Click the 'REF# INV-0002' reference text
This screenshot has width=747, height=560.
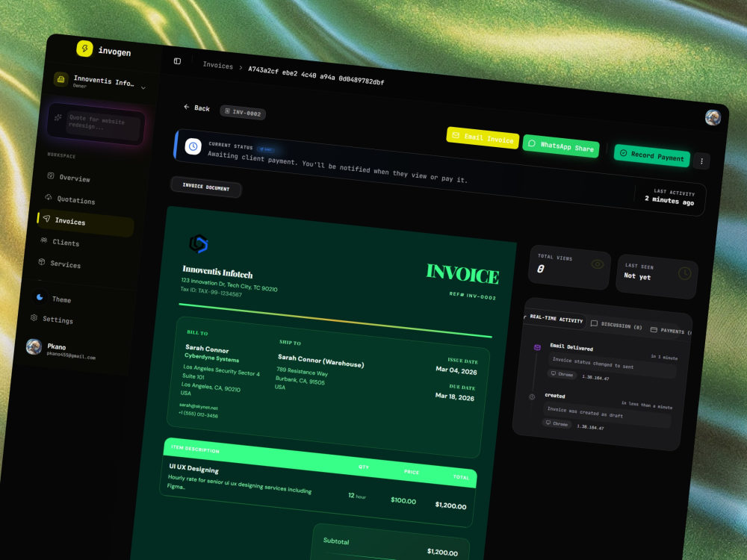(473, 296)
